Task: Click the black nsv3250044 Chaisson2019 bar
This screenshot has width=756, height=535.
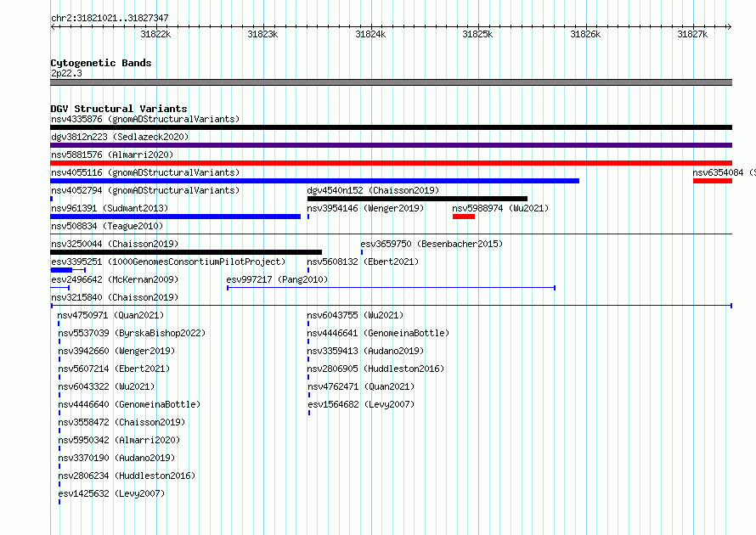Action: 186,252
